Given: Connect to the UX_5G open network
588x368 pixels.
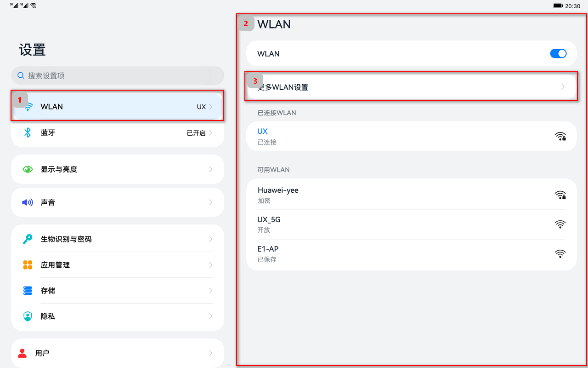Looking at the screenshot, I should point(411,224).
